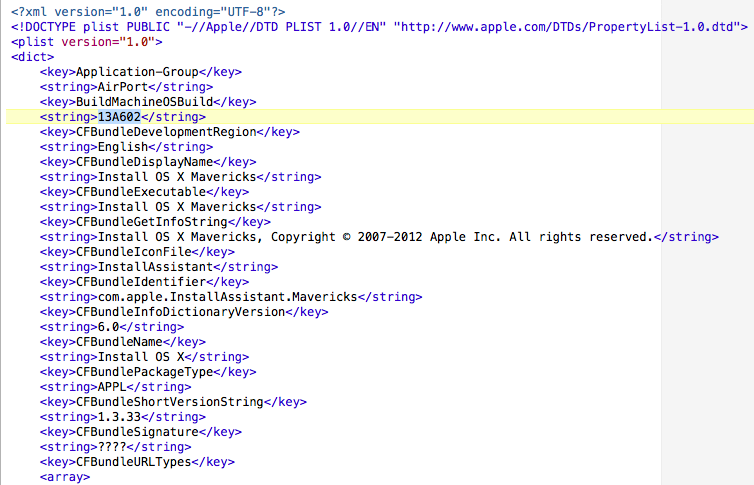Select the CFBundleInfoDictionaryVersion key line

[184, 311]
